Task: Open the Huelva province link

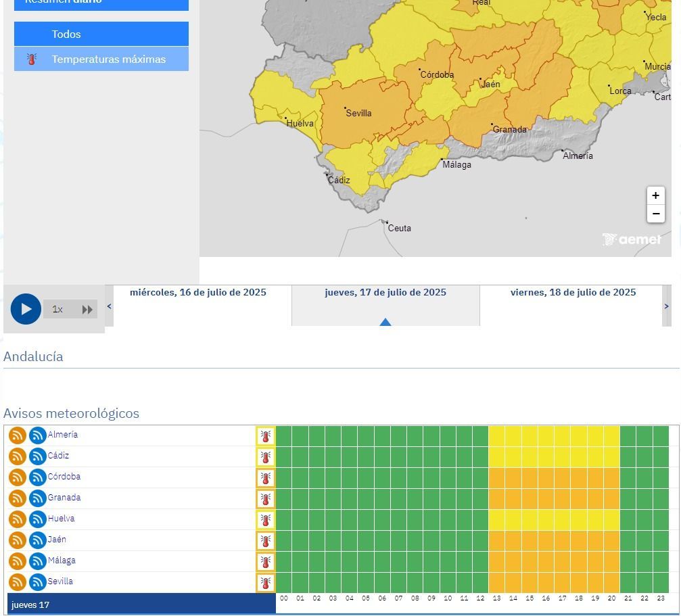Action: 61,519
